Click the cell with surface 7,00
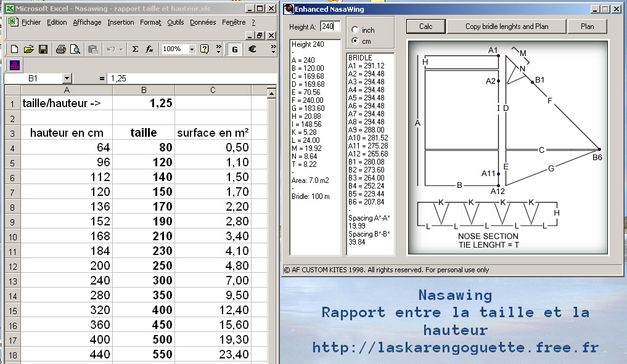Screen dimensions: 627x364 pos(213,280)
